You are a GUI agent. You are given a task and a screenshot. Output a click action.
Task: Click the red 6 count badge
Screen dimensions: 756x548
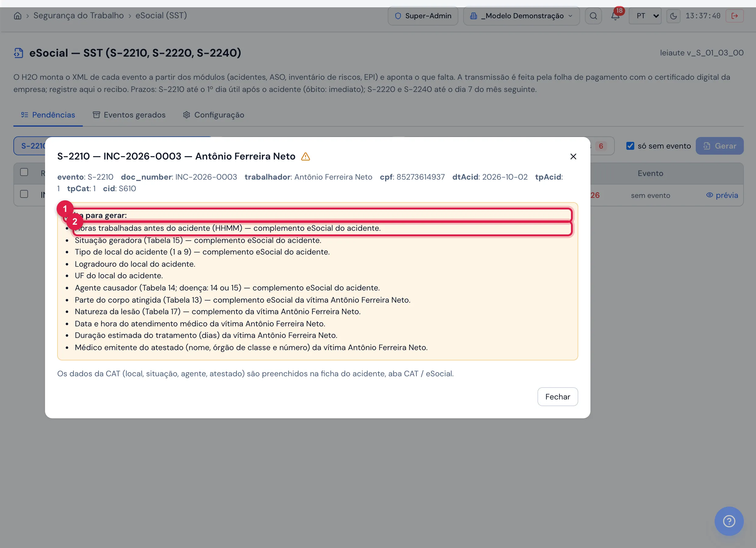point(601,146)
